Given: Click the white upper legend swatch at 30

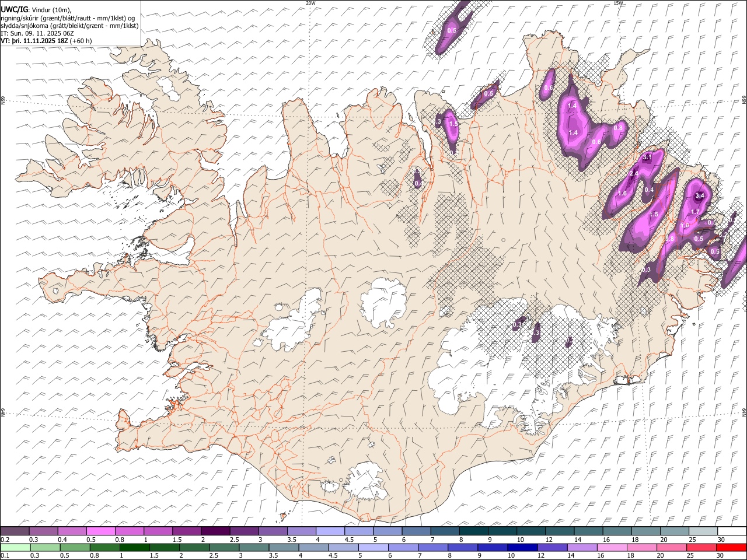Looking at the screenshot, I should tap(732, 531).
